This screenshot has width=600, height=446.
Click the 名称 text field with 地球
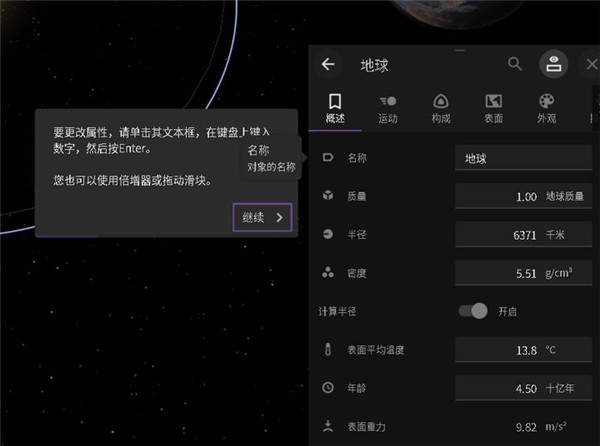pyautogui.click(x=523, y=158)
